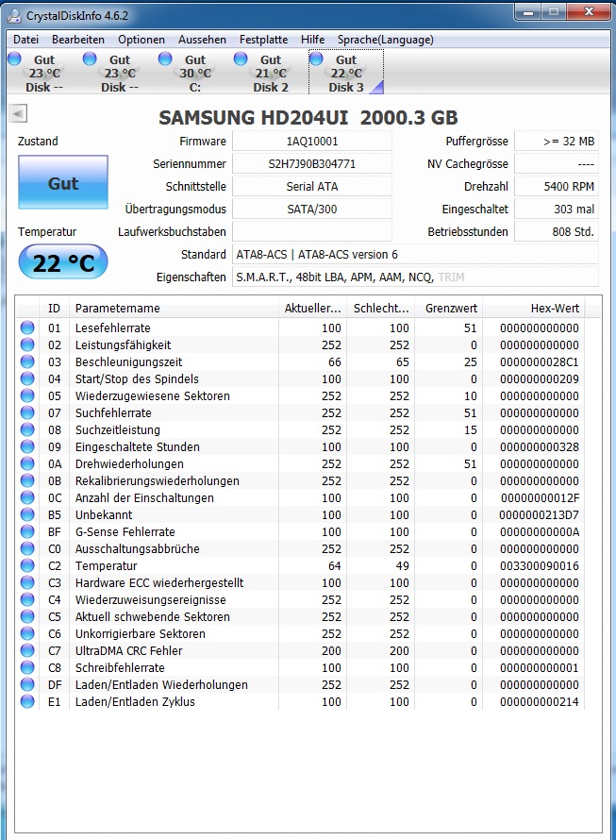The height and width of the screenshot is (840, 616).
Task: Click the ID column header
Action: coord(54,308)
